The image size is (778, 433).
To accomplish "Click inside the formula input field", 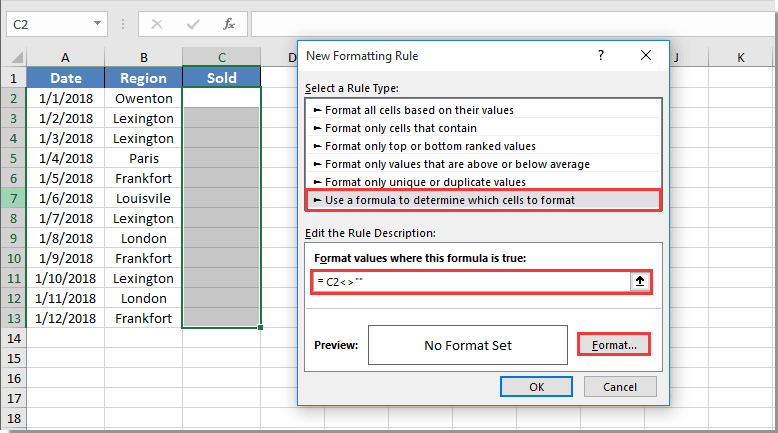I will point(472,282).
